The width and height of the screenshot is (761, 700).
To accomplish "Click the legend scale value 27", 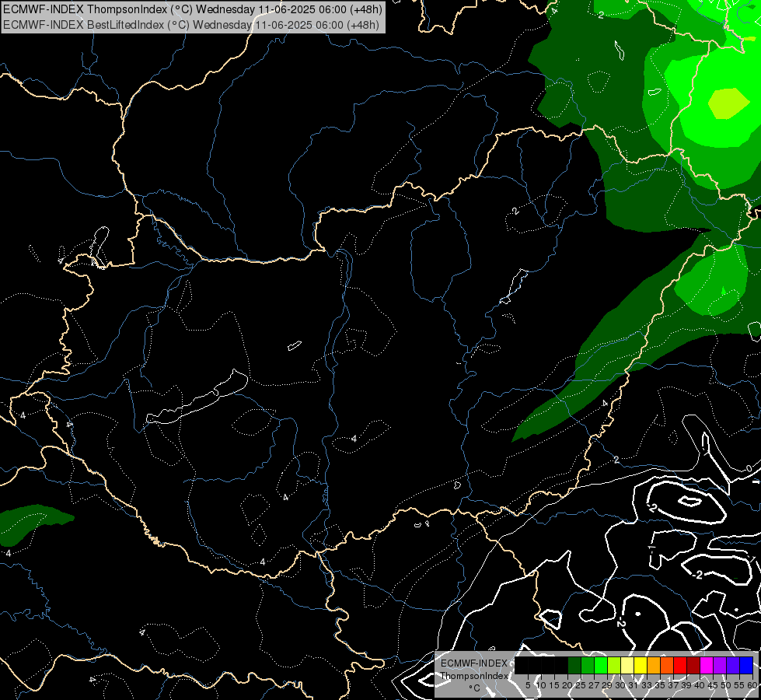I will 594,685.
